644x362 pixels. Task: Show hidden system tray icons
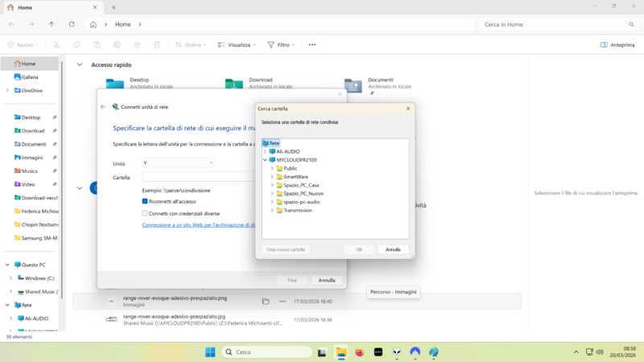[x=576, y=352]
